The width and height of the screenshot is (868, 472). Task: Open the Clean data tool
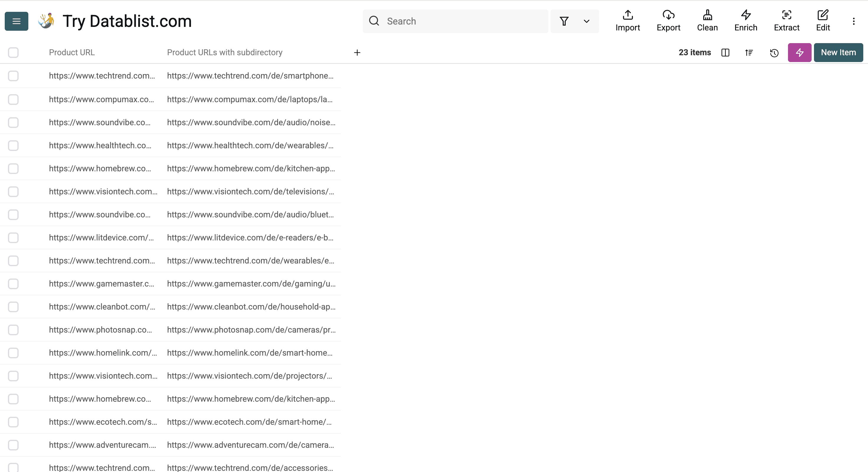(707, 21)
